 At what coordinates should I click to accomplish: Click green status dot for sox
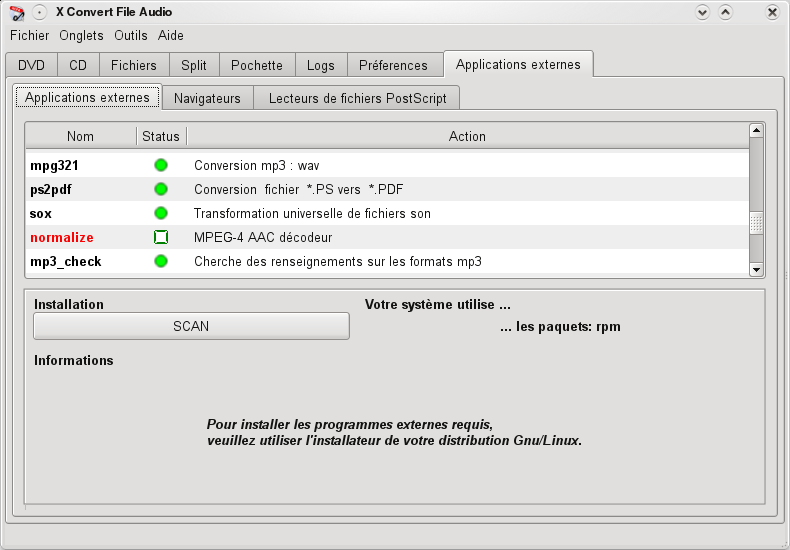[161, 213]
